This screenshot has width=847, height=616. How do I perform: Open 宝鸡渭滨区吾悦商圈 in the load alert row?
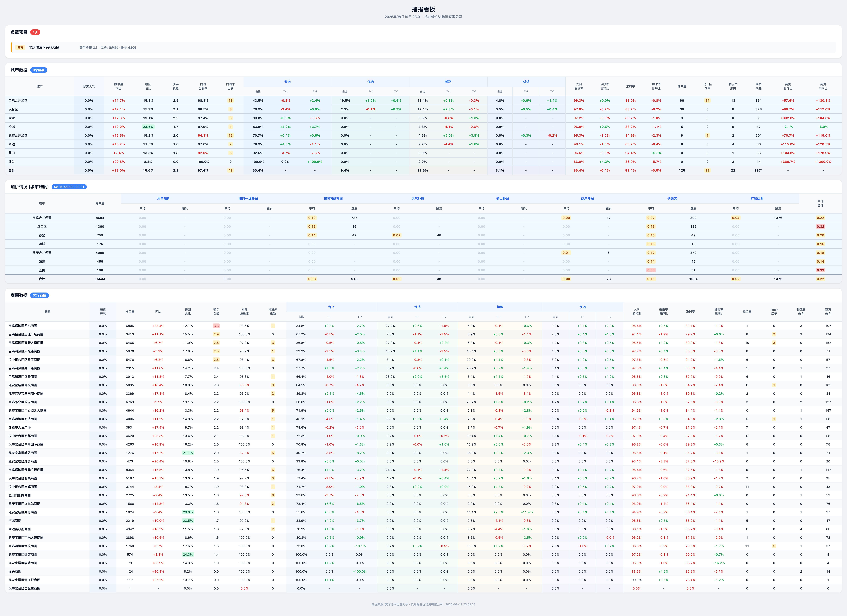pyautogui.click(x=44, y=47)
